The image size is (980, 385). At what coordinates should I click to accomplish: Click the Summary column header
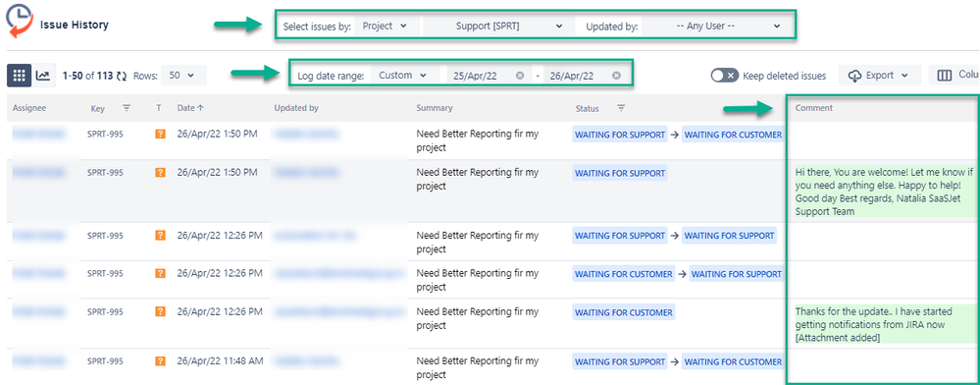coord(435,108)
